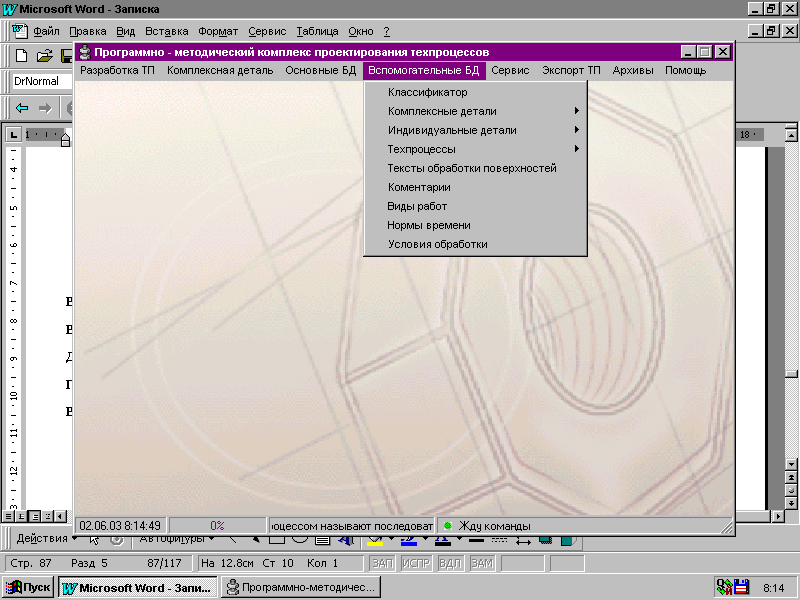
Task: Click the Word horizontal scrollbar right arrow
Action: (x=778, y=516)
